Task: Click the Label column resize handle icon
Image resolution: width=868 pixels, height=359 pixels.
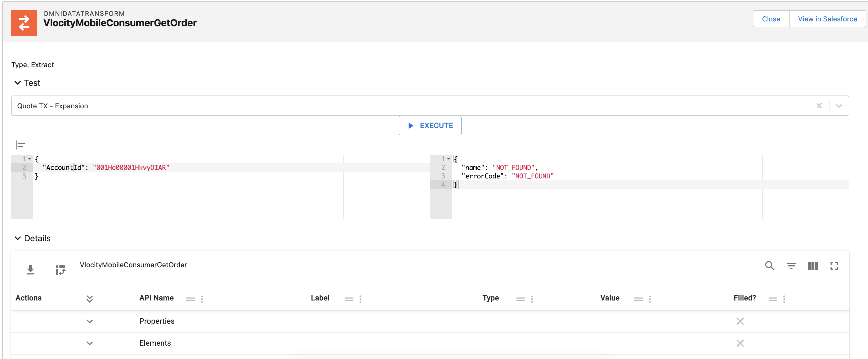Action: point(349,299)
